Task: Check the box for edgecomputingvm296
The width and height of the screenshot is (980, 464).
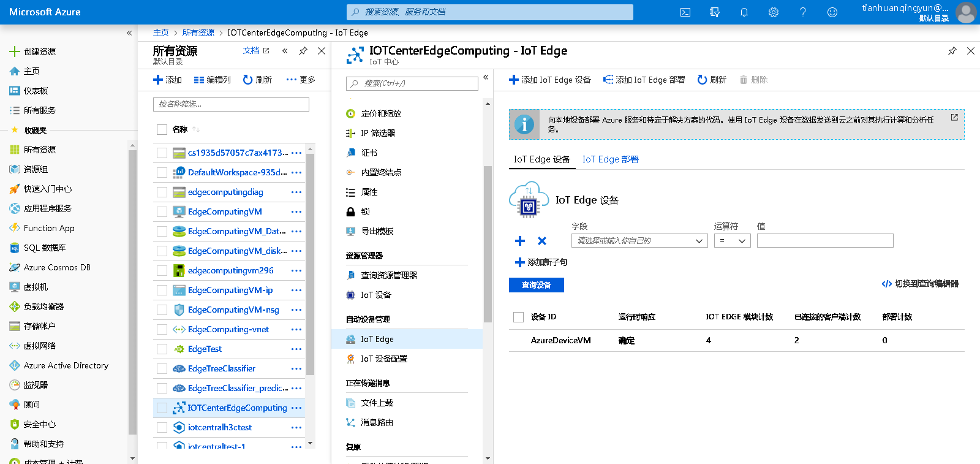Action: (x=162, y=270)
